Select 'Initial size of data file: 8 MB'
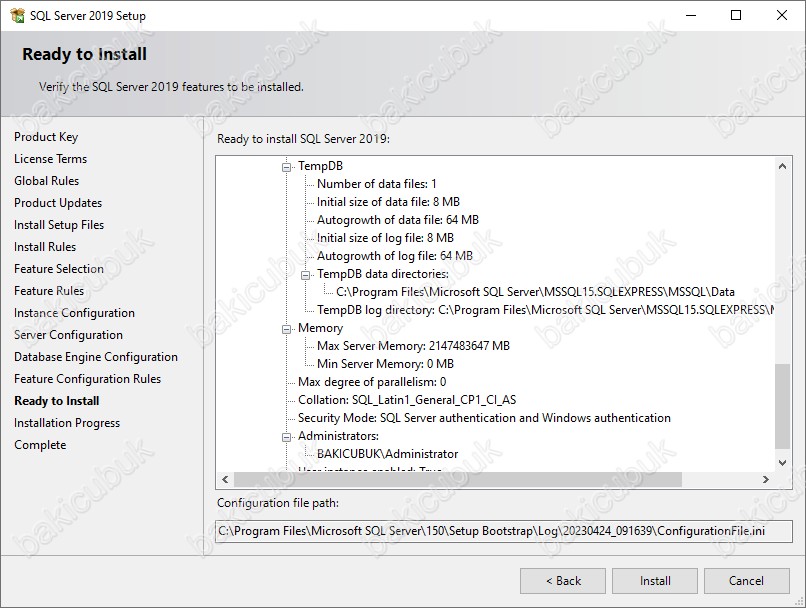Screen dimensions: 806x608 coord(388,202)
